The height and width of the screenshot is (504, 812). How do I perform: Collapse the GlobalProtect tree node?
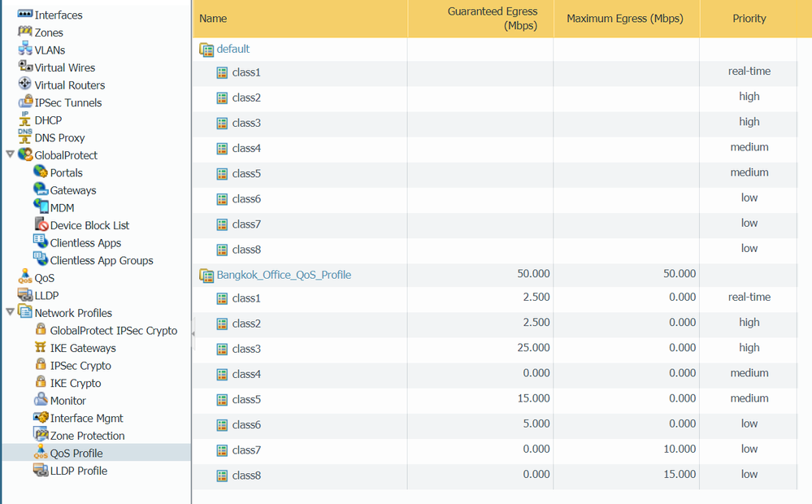(10, 154)
